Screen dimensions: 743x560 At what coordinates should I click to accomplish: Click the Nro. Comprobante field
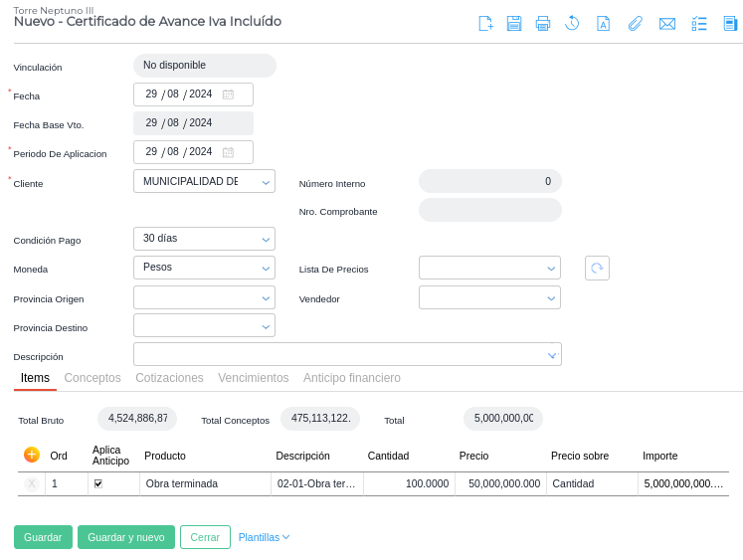click(x=490, y=210)
